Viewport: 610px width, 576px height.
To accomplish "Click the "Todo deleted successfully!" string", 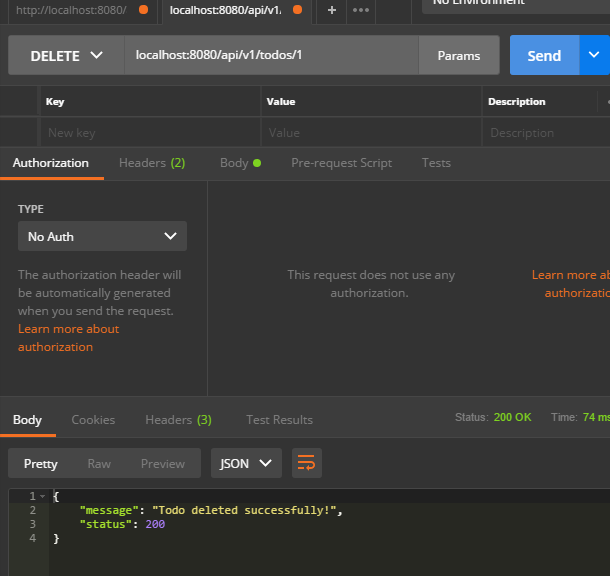I will [x=244, y=510].
